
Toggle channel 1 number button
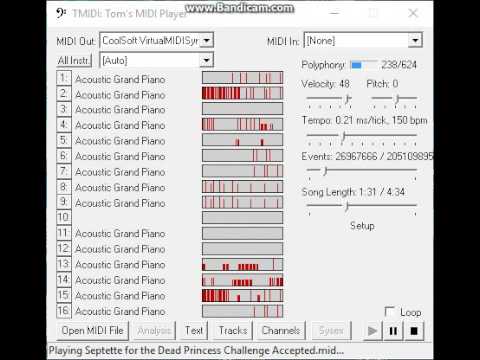click(x=64, y=78)
